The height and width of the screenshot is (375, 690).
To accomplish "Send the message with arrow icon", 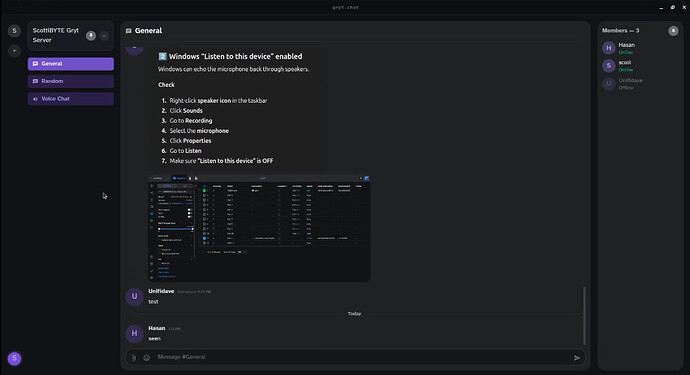I will (577, 357).
